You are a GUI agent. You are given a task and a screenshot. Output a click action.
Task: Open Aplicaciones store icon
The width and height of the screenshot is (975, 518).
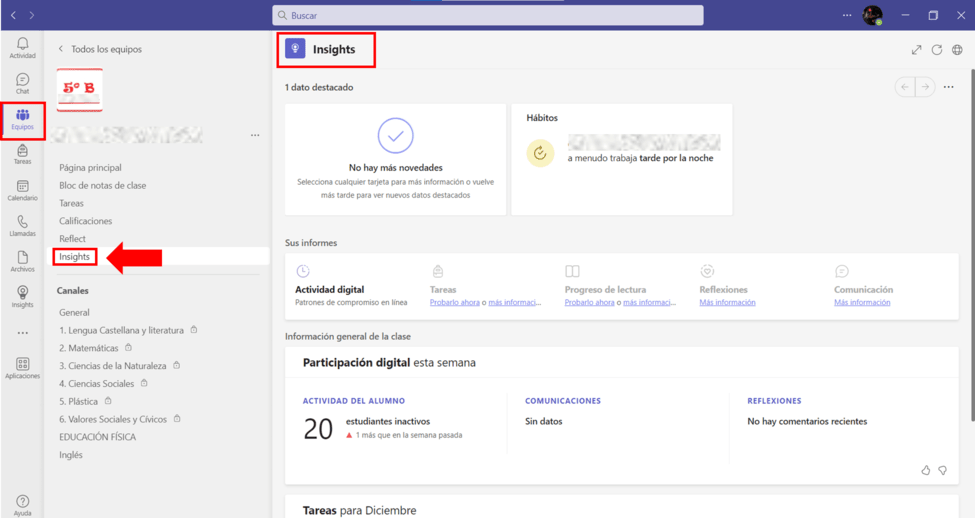tap(22, 368)
